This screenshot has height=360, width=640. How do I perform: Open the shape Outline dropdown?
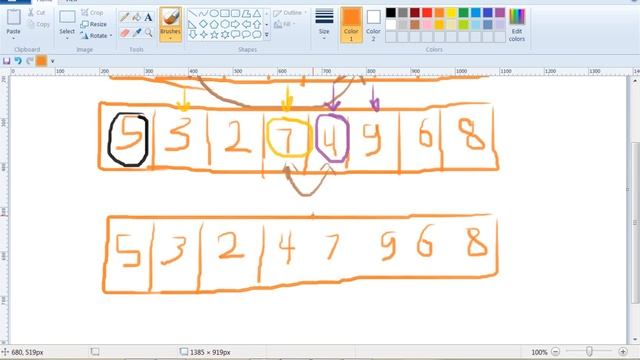click(x=290, y=13)
